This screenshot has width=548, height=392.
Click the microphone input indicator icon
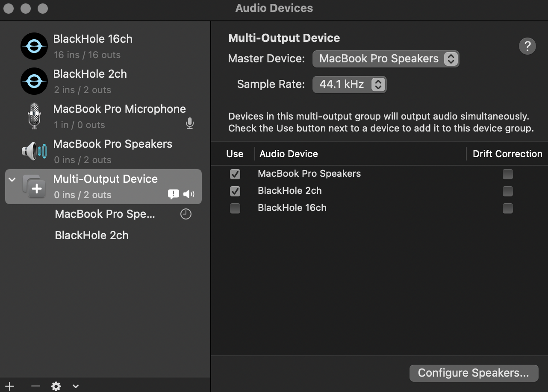pyautogui.click(x=189, y=123)
